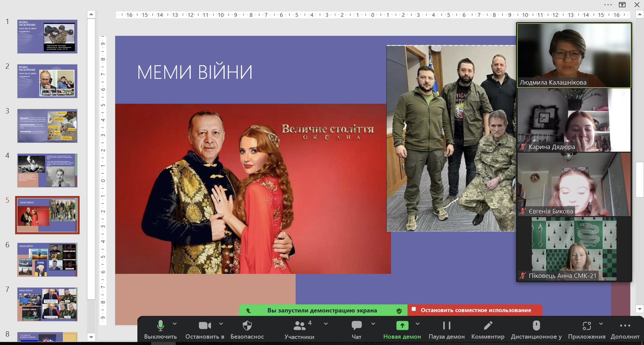The width and height of the screenshot is (644, 345).
Task: Mute microphone via Выключить button
Action: coord(160,330)
